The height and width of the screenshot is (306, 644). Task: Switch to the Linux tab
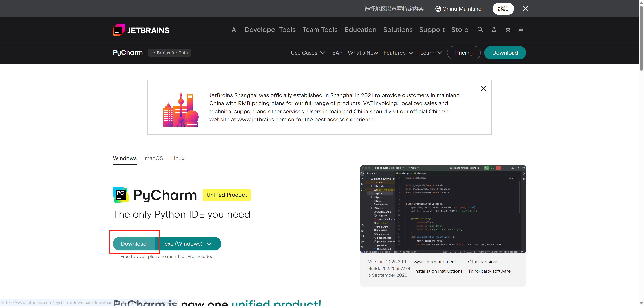tap(177, 158)
